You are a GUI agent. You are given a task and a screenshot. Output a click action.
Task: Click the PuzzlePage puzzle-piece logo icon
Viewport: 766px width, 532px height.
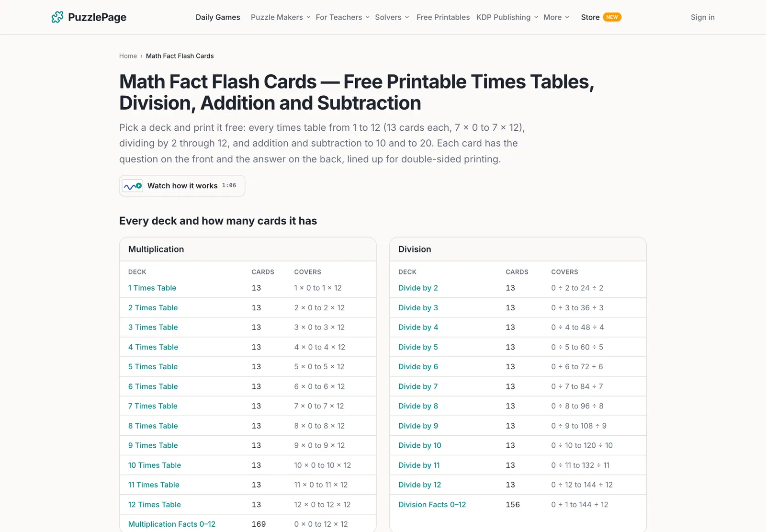pyautogui.click(x=57, y=17)
